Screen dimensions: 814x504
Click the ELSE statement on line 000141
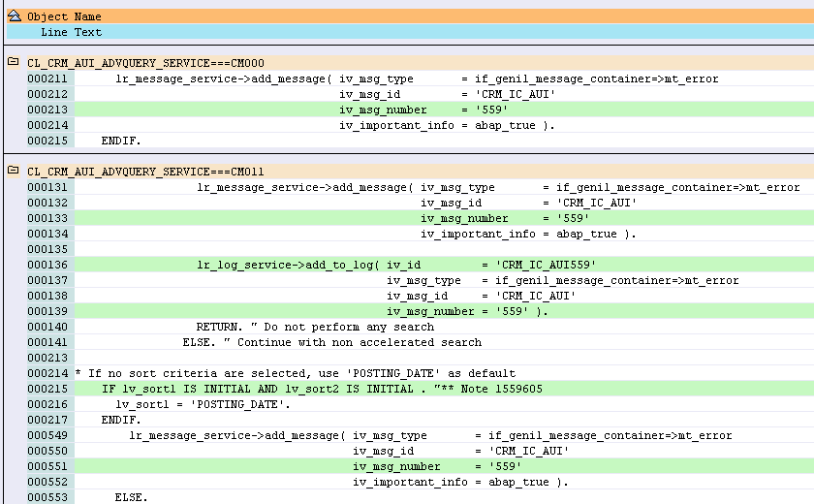pos(199,342)
